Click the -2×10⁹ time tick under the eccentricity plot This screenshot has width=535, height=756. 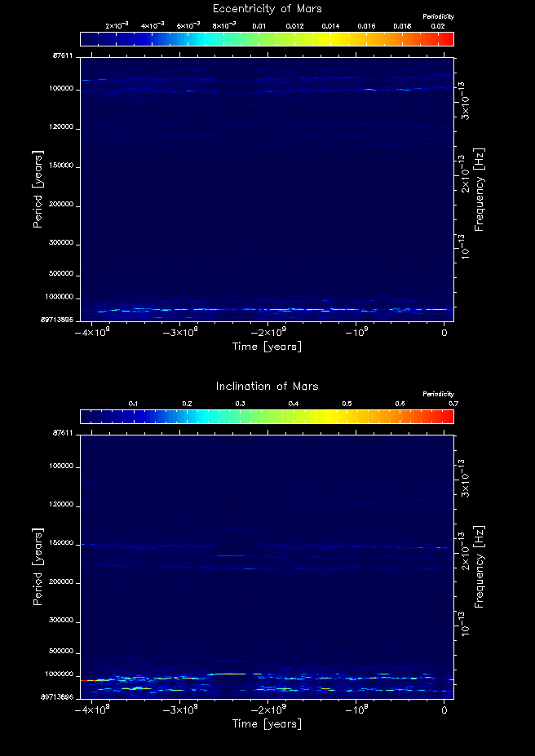click(x=267, y=333)
